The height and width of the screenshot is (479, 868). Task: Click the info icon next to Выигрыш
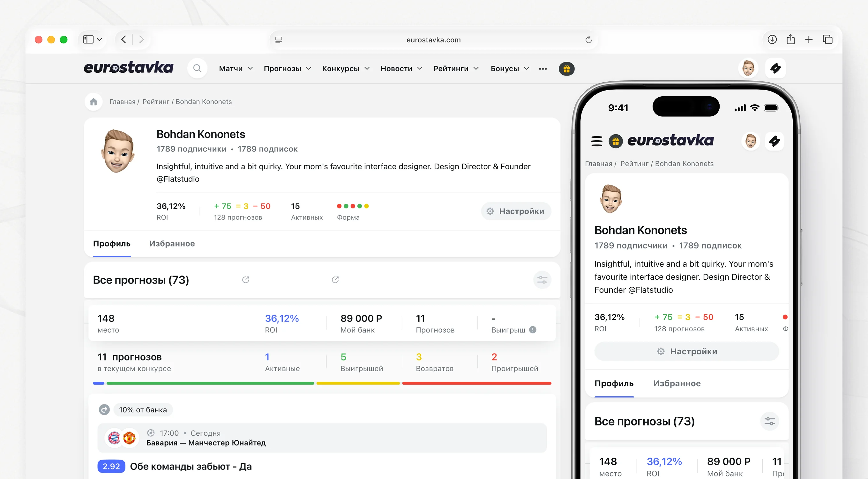(532, 330)
